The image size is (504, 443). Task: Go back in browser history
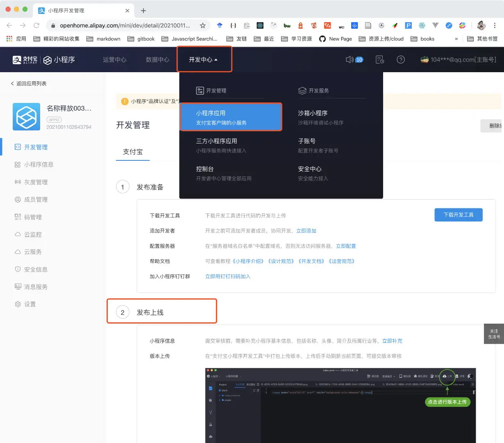coord(9,25)
